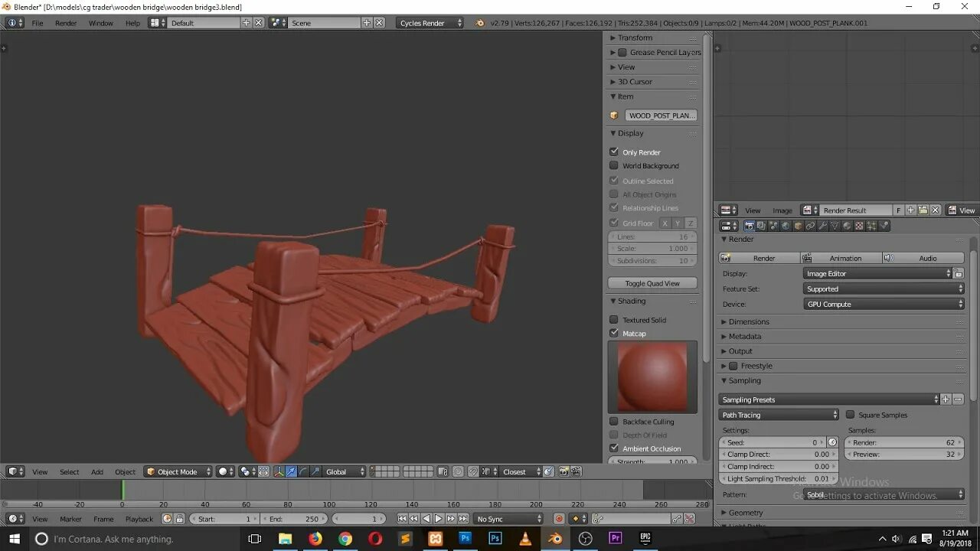Open the Help menu
Image resolution: width=980 pixels, height=551 pixels.
132,23
